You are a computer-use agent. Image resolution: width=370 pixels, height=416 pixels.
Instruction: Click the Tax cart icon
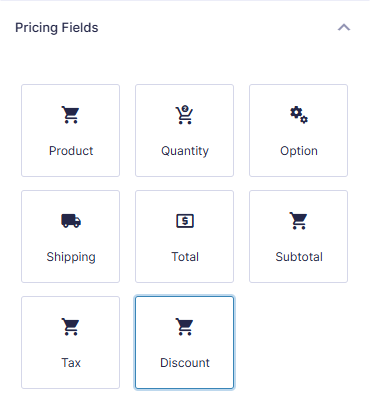pyautogui.click(x=71, y=327)
